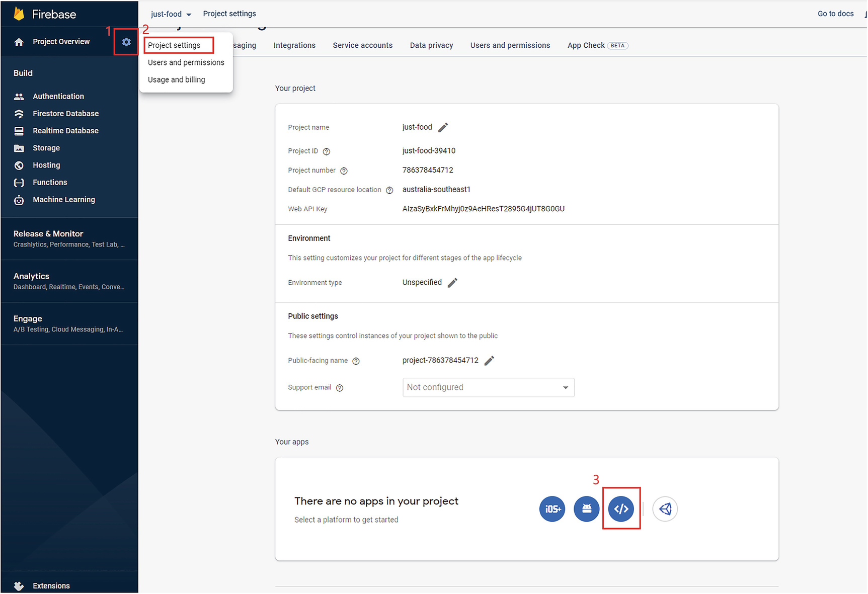This screenshot has height=594, width=868.
Task: Edit the Environment type pencil icon
Action: pos(452,283)
